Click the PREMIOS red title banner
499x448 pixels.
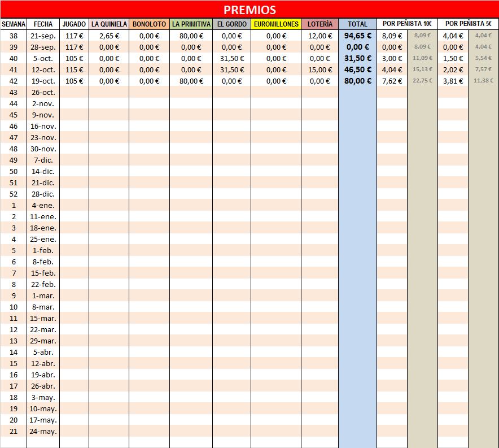(x=249, y=10)
